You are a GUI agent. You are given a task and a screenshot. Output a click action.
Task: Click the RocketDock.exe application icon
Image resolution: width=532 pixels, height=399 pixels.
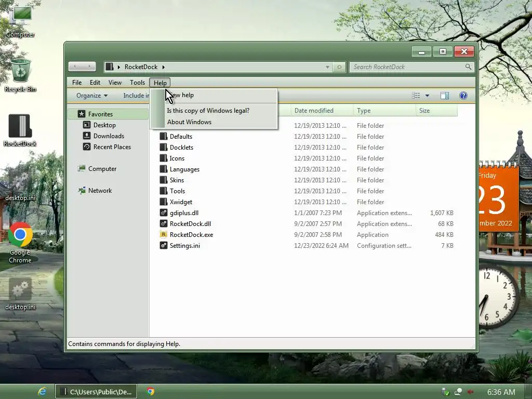pos(164,234)
